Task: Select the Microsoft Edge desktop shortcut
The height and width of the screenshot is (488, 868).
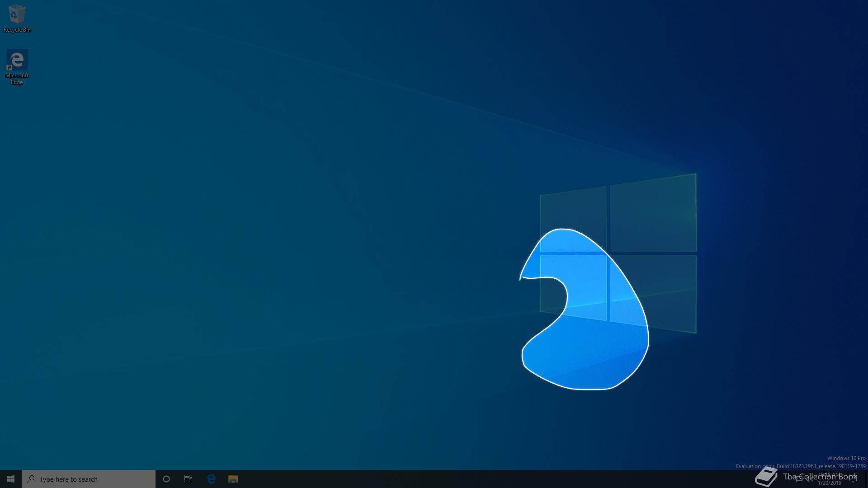Action: (17, 67)
